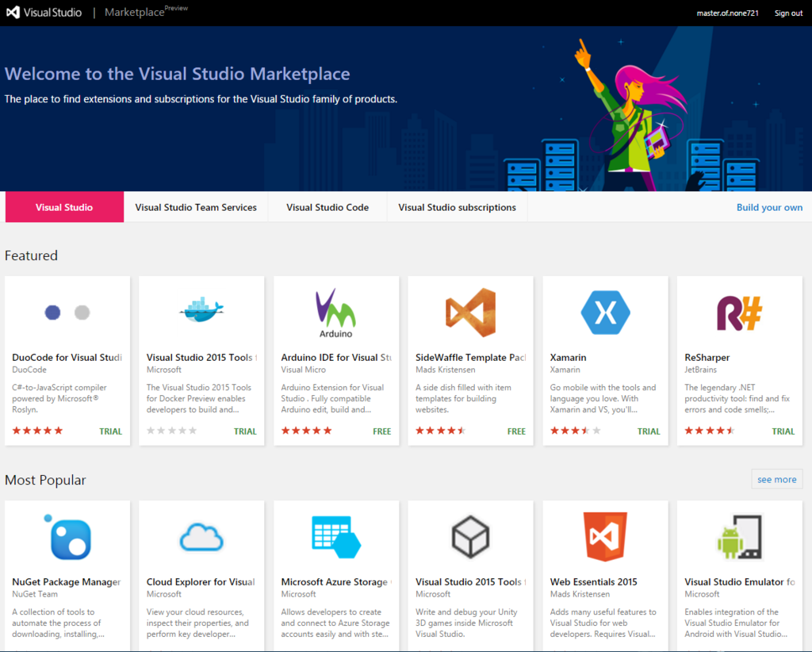Open the NuGet Package Manager icon
This screenshot has width=812, height=652.
tap(67, 537)
